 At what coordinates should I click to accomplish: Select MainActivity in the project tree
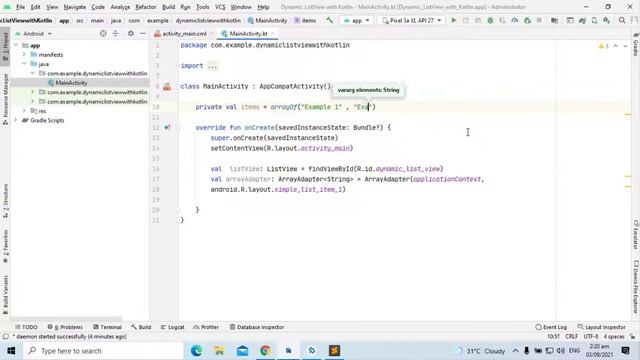point(71,83)
